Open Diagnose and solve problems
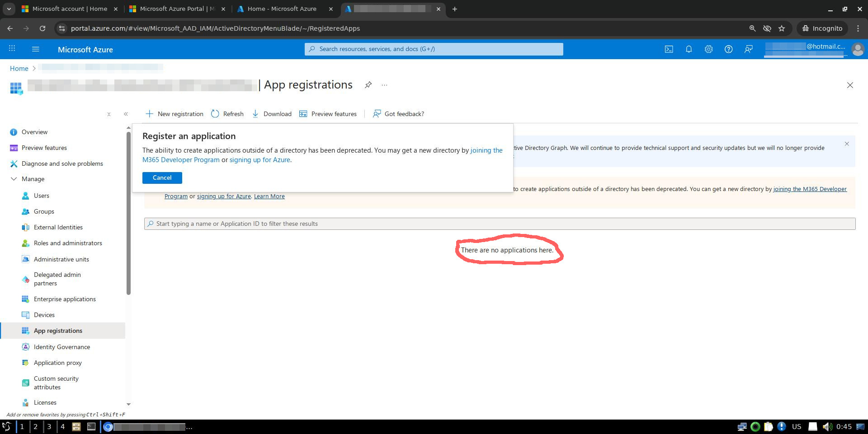 tap(63, 163)
